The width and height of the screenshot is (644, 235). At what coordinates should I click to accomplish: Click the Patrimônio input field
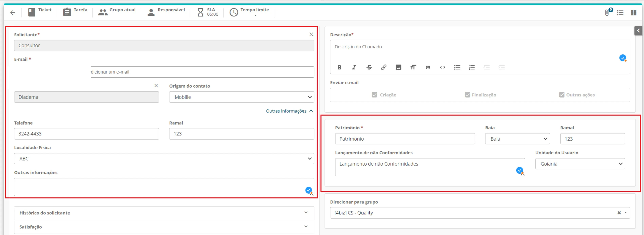(405, 139)
